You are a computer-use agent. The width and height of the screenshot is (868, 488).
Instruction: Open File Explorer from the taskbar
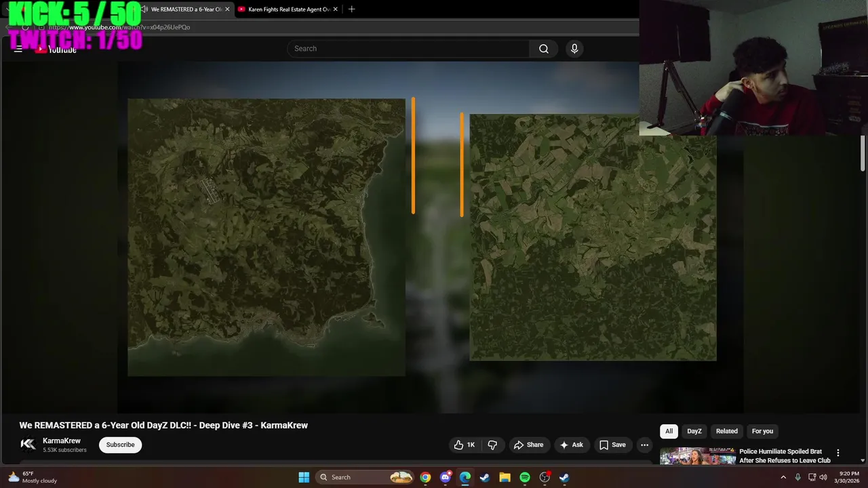pos(505,477)
